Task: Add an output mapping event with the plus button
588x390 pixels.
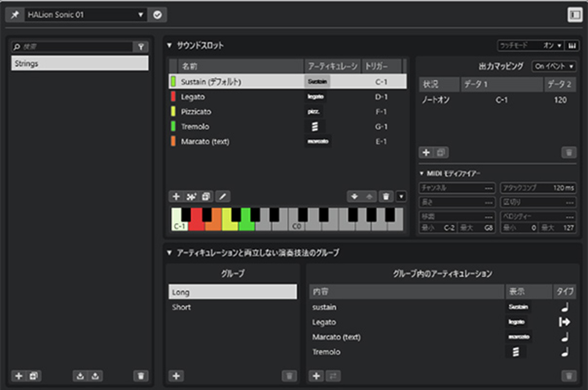Action: click(x=427, y=152)
